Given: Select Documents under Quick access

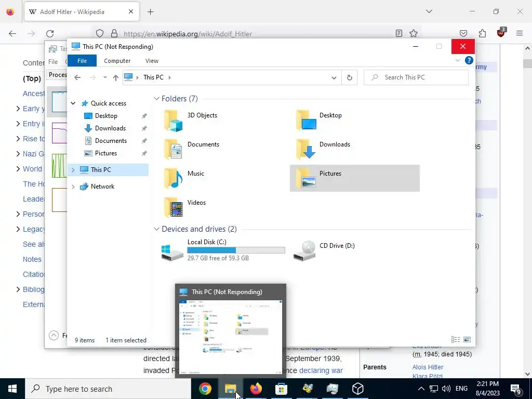Looking at the screenshot, I should click(111, 141).
